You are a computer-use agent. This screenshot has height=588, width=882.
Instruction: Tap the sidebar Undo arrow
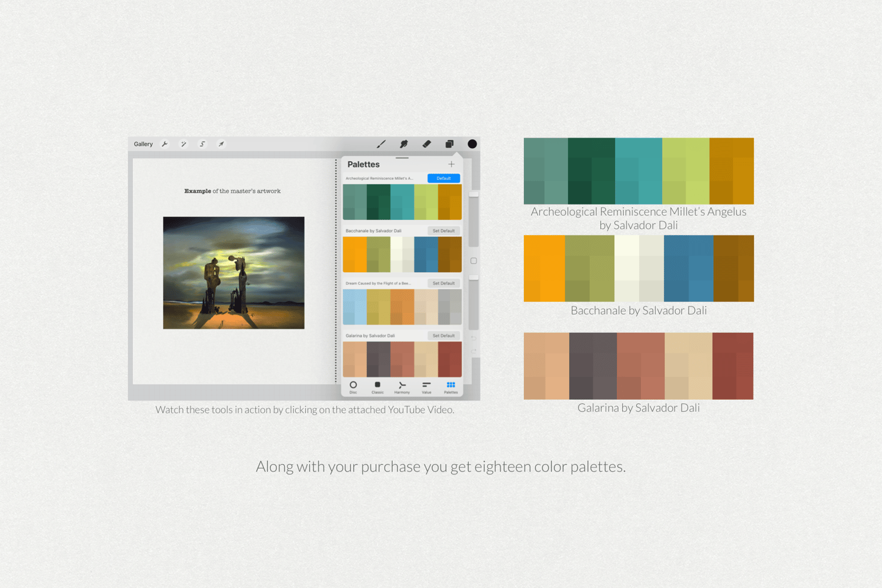click(473, 338)
